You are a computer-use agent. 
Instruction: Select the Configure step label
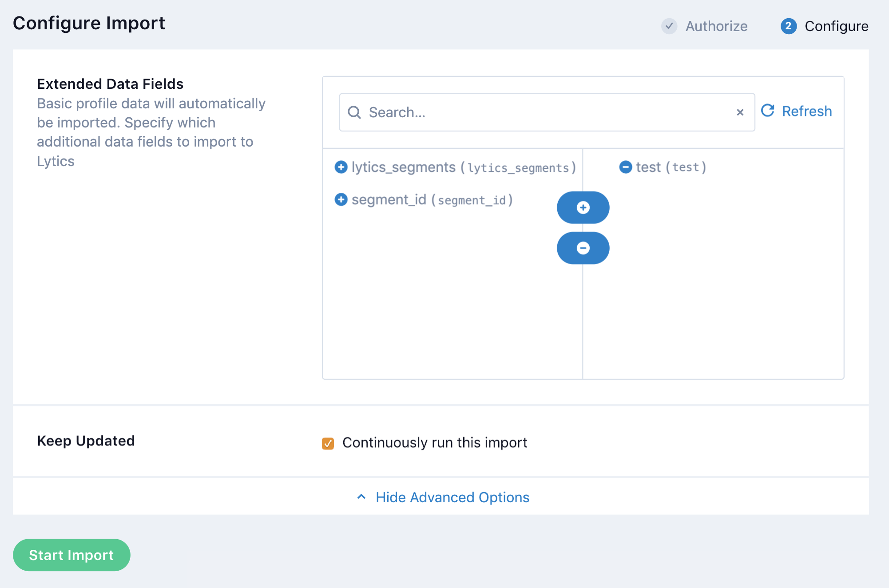(x=837, y=26)
